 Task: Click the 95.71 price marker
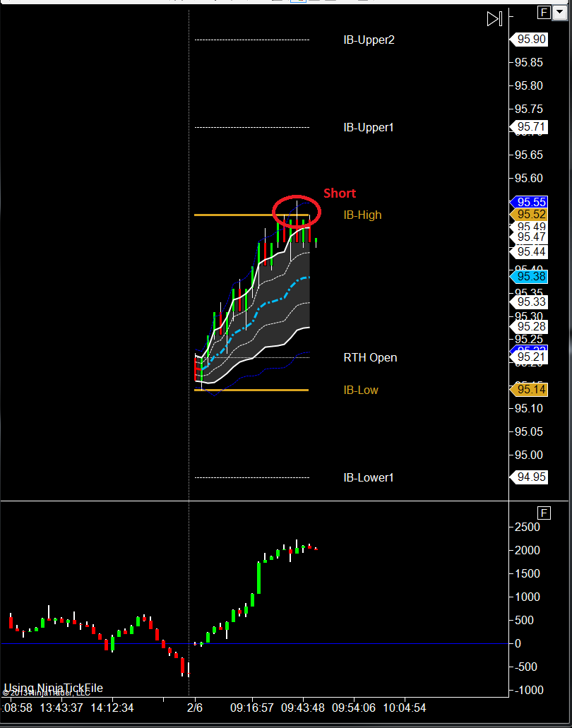tap(529, 127)
